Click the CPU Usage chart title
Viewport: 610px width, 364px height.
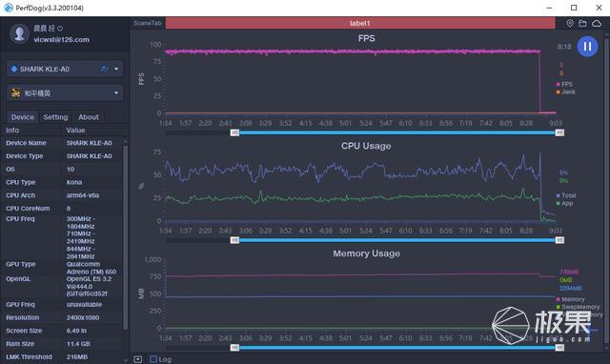pyautogui.click(x=366, y=146)
